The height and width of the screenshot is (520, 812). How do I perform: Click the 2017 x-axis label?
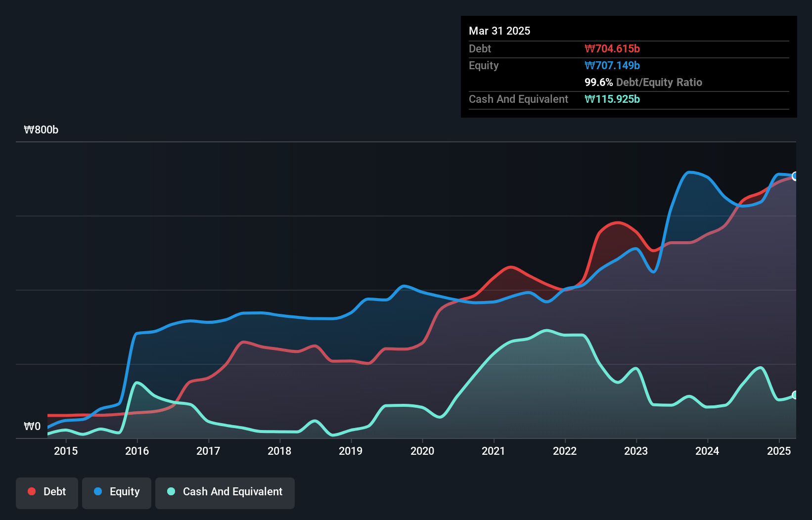tap(208, 451)
